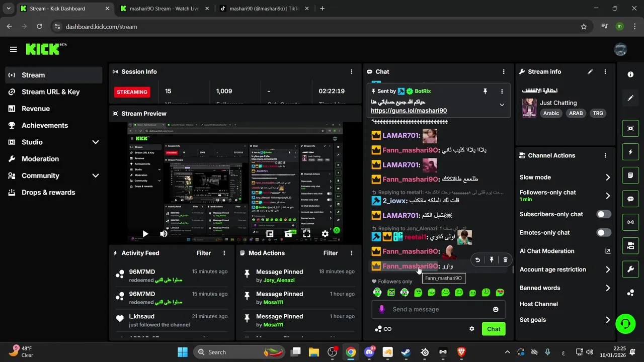The width and height of the screenshot is (644, 362).
Task: Switch to mashari9O Stream Watch Live tab
Action: pos(165,9)
